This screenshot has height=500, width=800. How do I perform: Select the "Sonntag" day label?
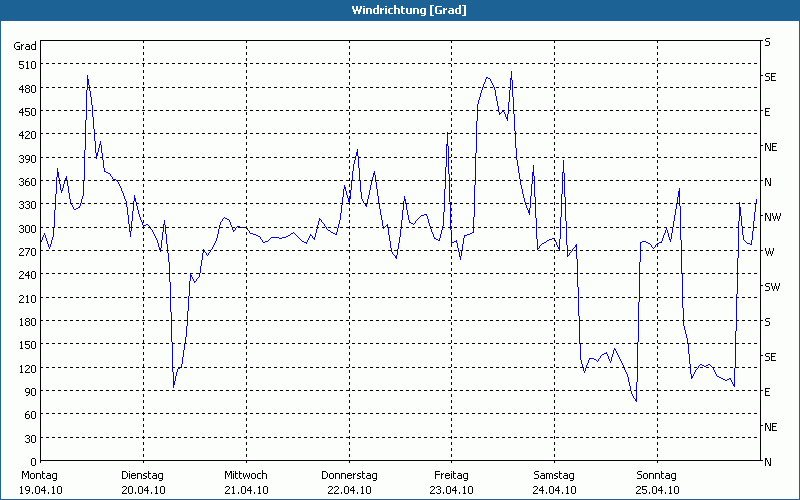(657, 476)
